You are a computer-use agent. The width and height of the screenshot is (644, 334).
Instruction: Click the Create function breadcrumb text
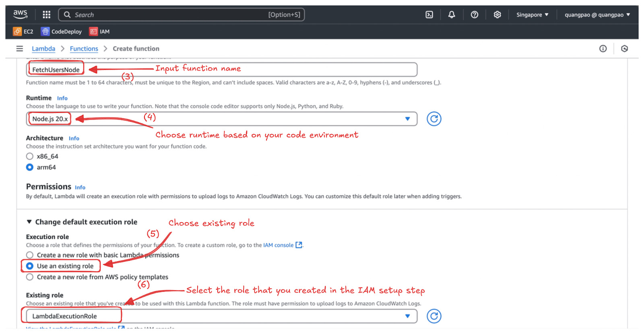[x=136, y=49]
